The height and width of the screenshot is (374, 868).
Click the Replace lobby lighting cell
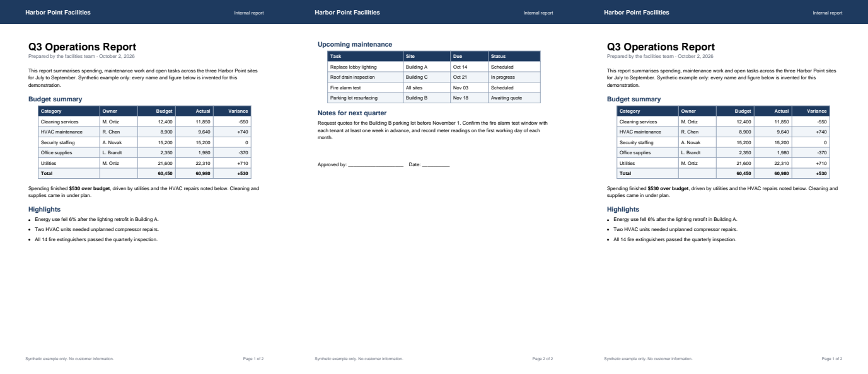point(365,67)
